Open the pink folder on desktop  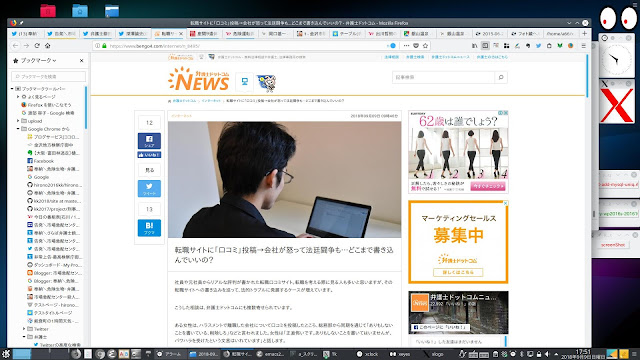point(48,11)
